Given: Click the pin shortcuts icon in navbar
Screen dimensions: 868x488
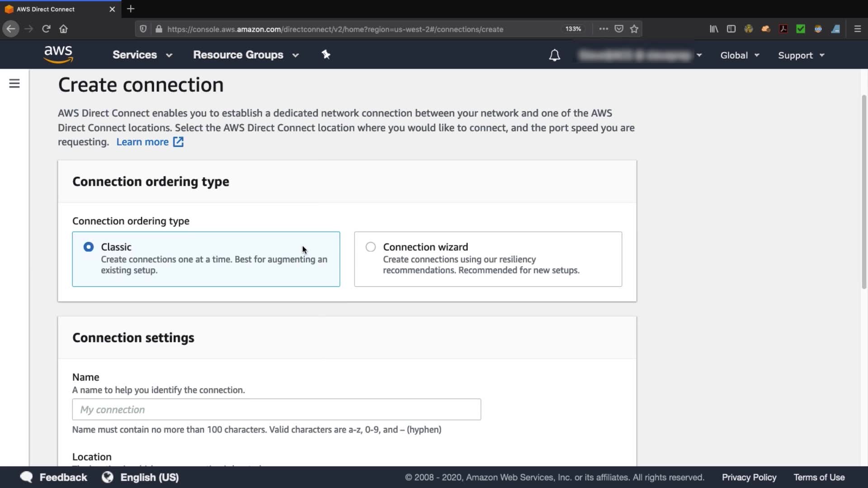Looking at the screenshot, I should 325,55.
